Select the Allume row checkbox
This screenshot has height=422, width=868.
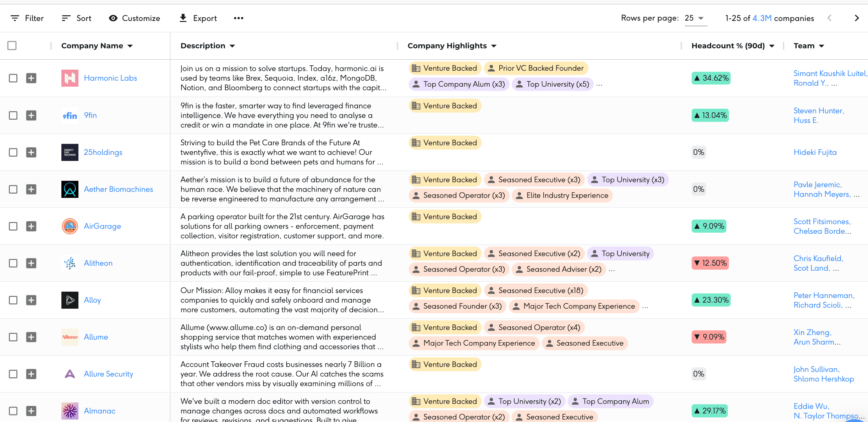tap(13, 337)
